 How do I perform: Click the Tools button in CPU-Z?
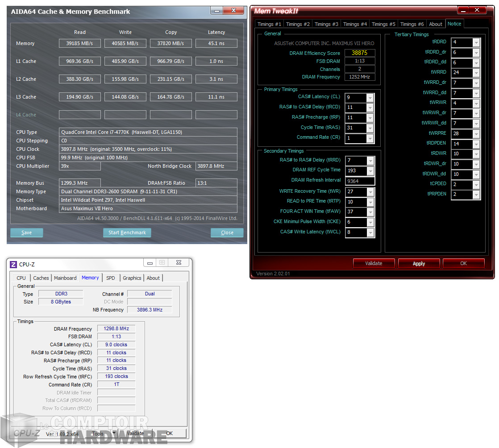pyautogui.click(x=98, y=433)
